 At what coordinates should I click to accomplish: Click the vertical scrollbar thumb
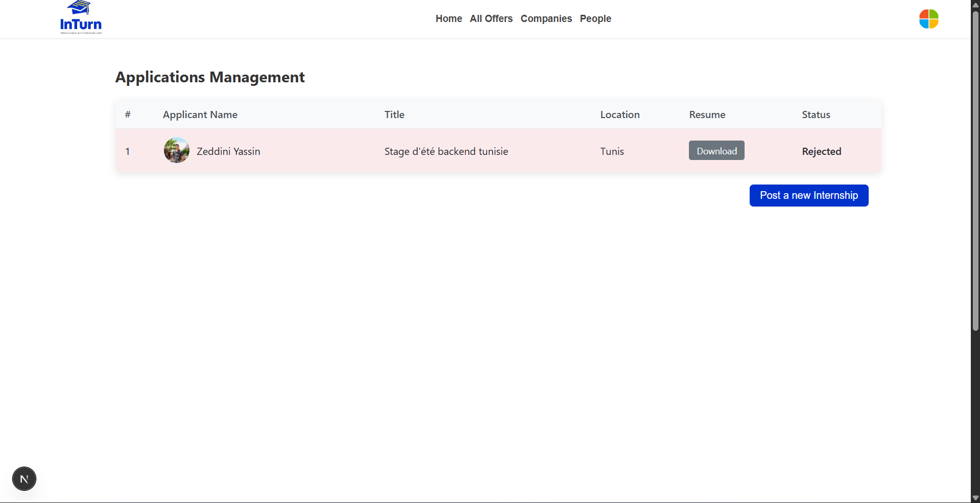pyautogui.click(x=975, y=169)
